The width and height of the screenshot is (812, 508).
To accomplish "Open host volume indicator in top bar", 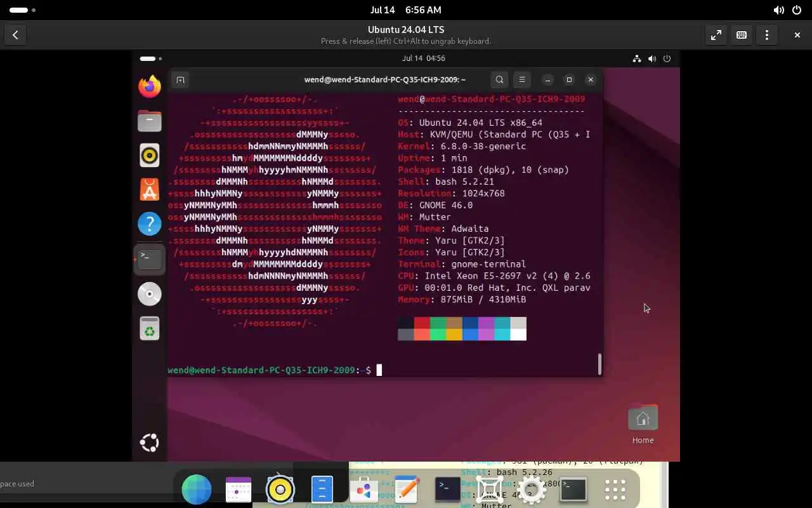I will 778,10.
